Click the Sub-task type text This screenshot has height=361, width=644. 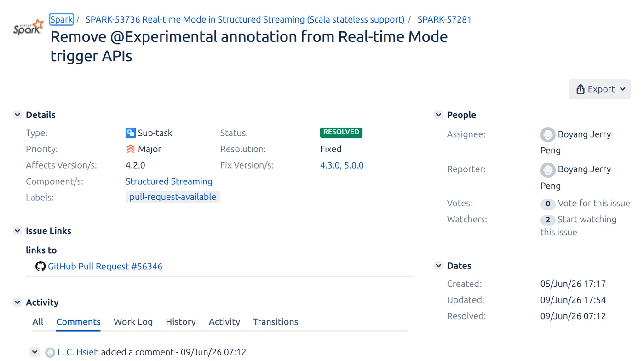(155, 133)
